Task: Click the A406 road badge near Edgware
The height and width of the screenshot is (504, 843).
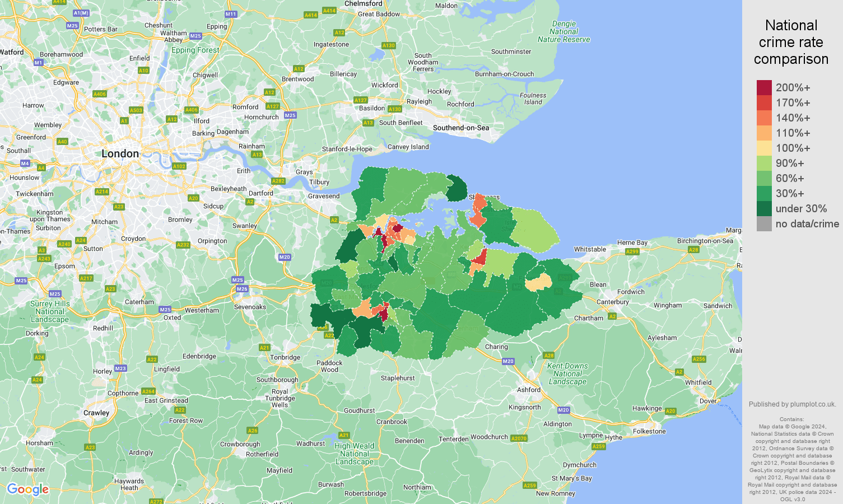Action: point(99,94)
